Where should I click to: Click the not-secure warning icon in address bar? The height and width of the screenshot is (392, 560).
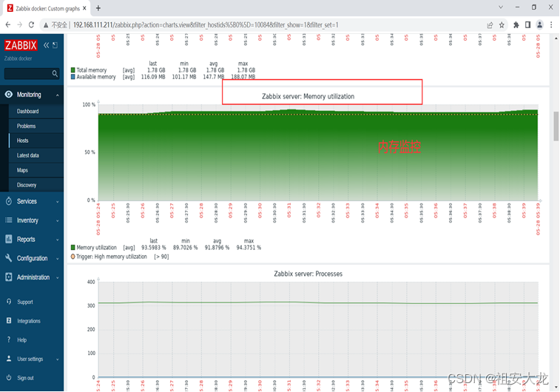coord(46,25)
